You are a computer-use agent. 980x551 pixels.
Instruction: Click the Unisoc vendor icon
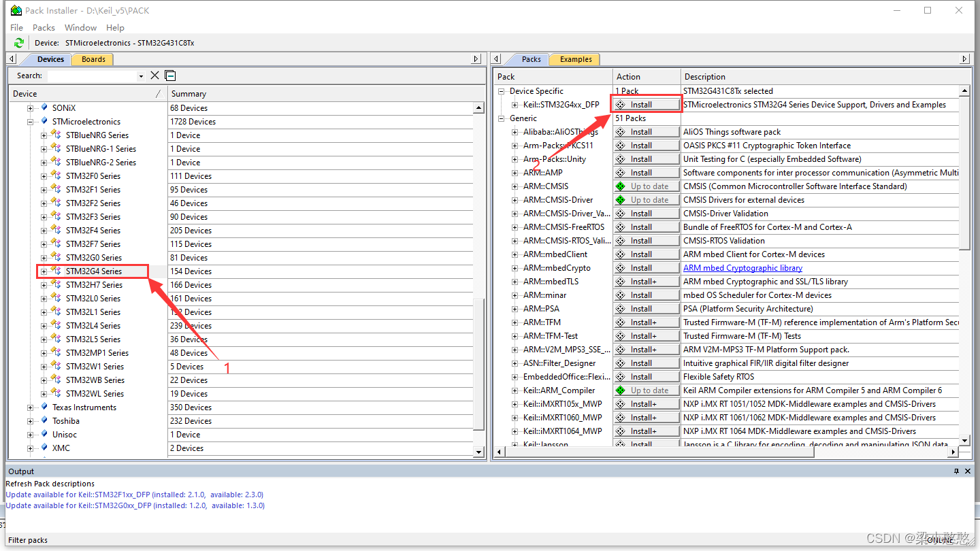pos(44,434)
